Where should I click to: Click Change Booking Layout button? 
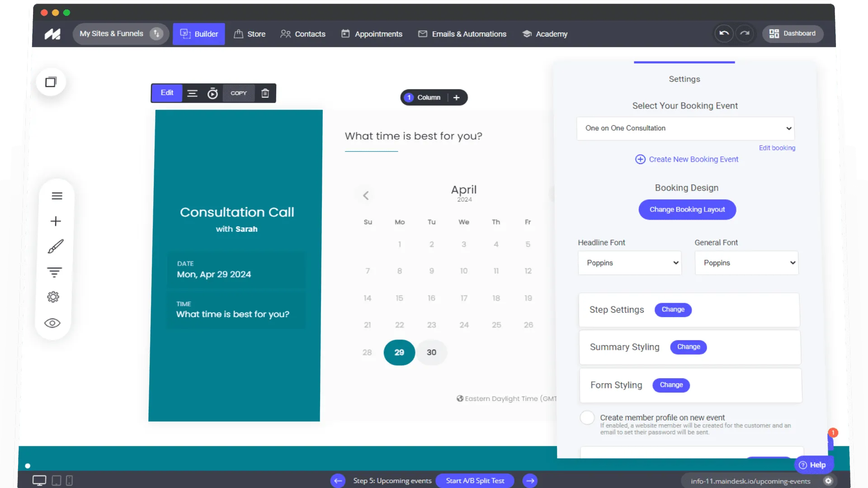click(687, 209)
